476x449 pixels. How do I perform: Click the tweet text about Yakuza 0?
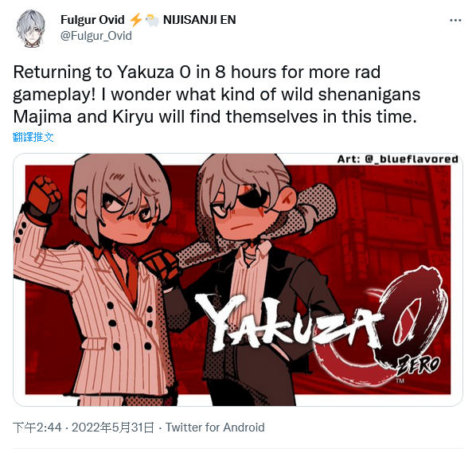coord(217,95)
